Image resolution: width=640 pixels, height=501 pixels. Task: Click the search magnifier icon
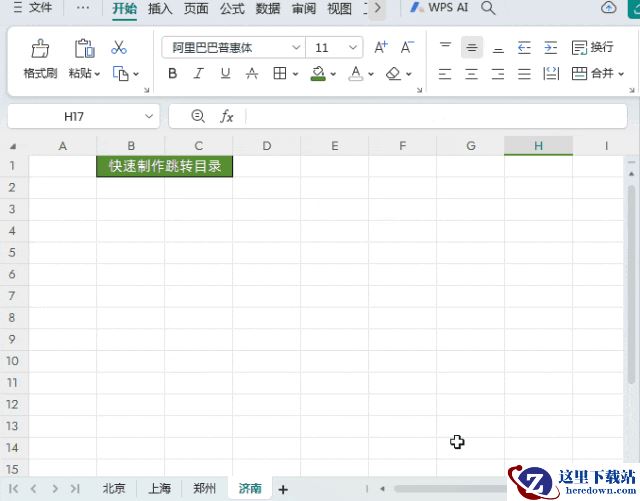[x=488, y=8]
